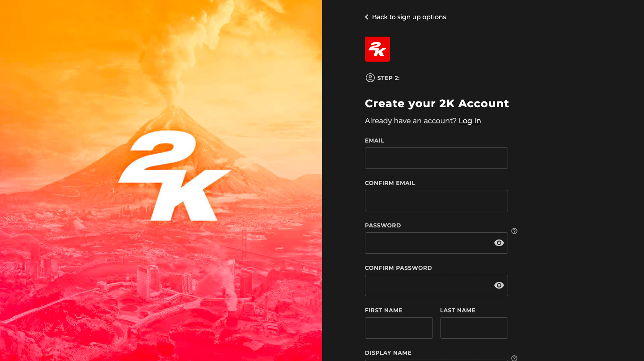Click into the Password input field
Image resolution: width=644 pixels, height=361 pixels.
click(436, 243)
